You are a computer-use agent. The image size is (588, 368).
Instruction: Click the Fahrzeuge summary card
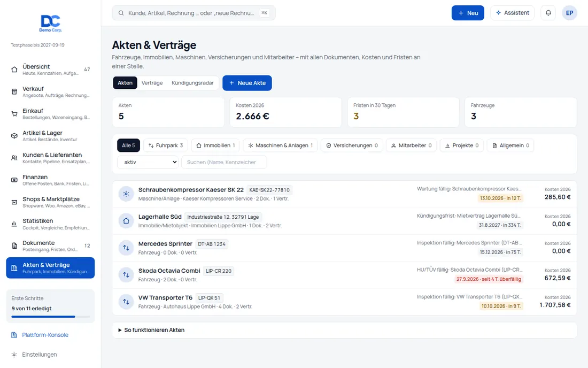click(x=521, y=112)
